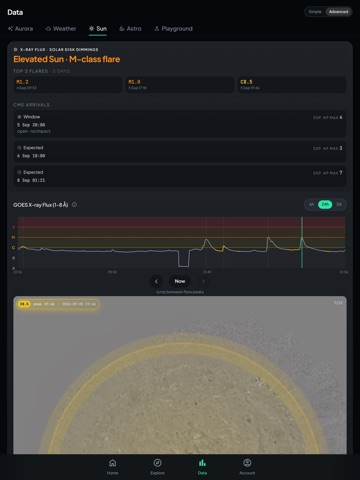Viewport: 360px width, 480px height.
Task: Click the 'GOES X-ray Flux (1-8 Å)' title
Action: coord(41,205)
